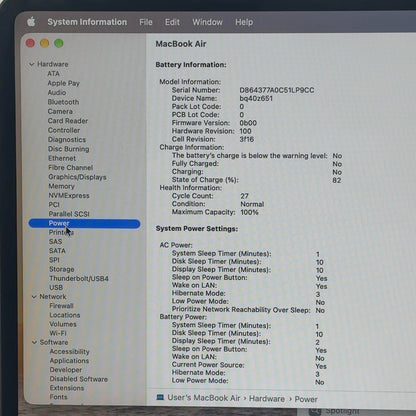Collapse the Hardware section chevron
The height and width of the screenshot is (416, 416).
32,64
